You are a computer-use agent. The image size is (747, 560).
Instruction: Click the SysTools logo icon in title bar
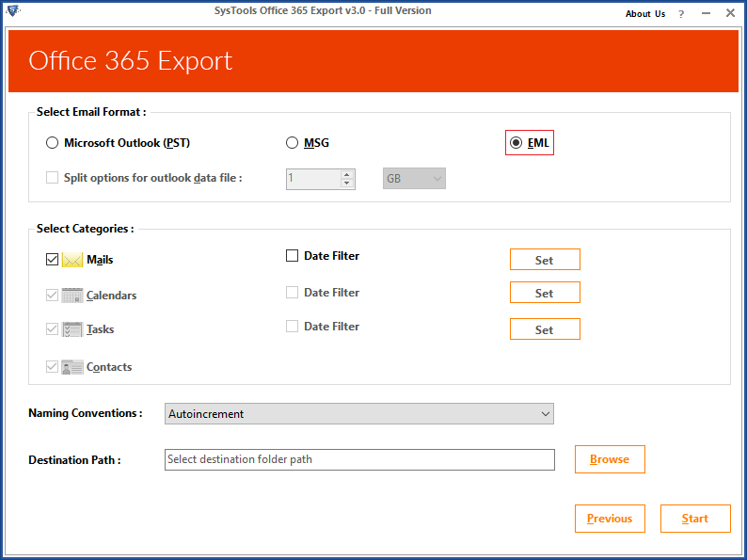pyautogui.click(x=13, y=10)
